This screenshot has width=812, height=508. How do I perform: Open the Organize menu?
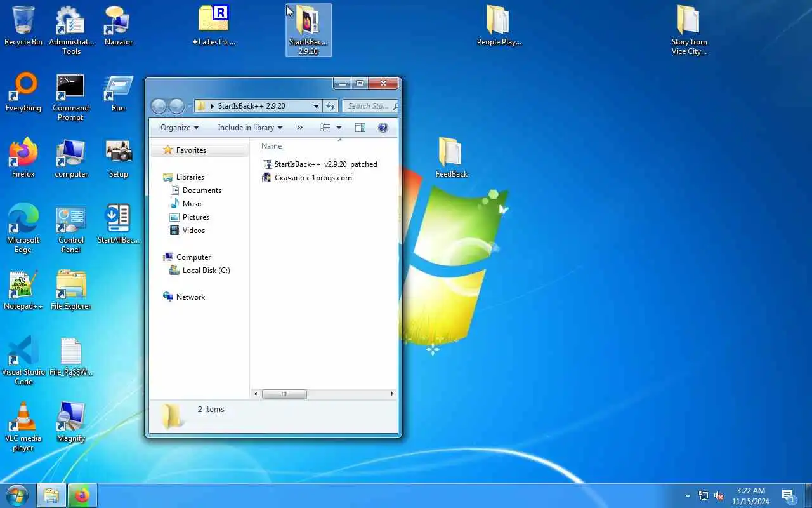(180, 128)
